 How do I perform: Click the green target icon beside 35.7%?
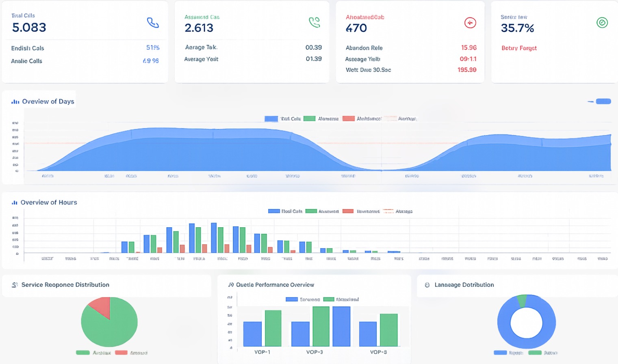(602, 23)
